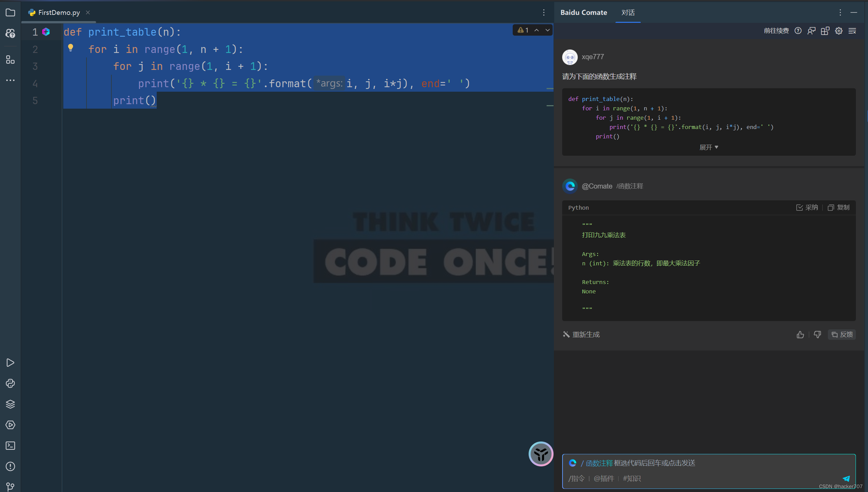Click the Run tool window icon
868x492 pixels.
(10, 363)
